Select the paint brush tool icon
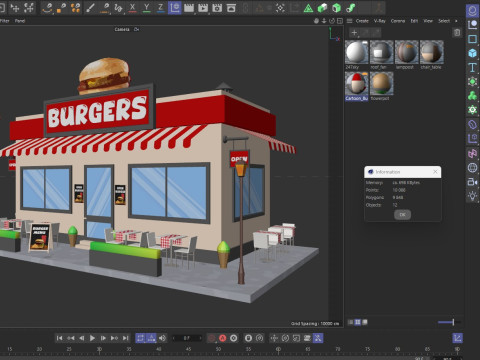480x360 pixels. tap(90, 8)
